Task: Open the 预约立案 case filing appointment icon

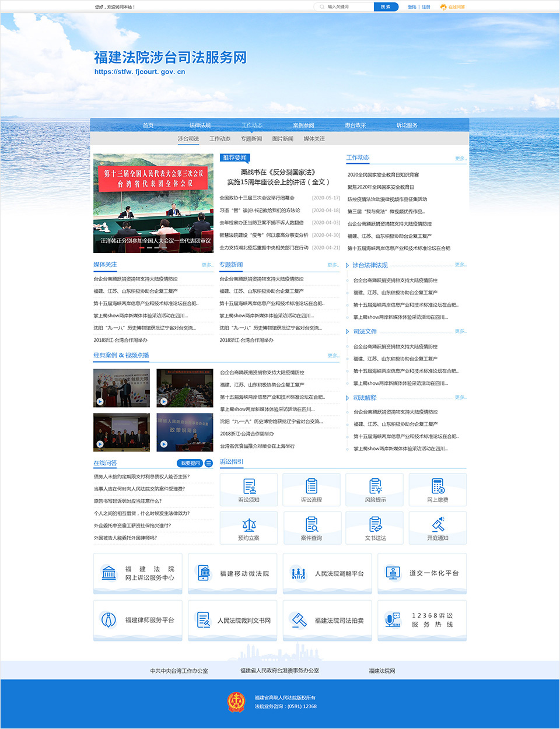Action: pos(249,527)
